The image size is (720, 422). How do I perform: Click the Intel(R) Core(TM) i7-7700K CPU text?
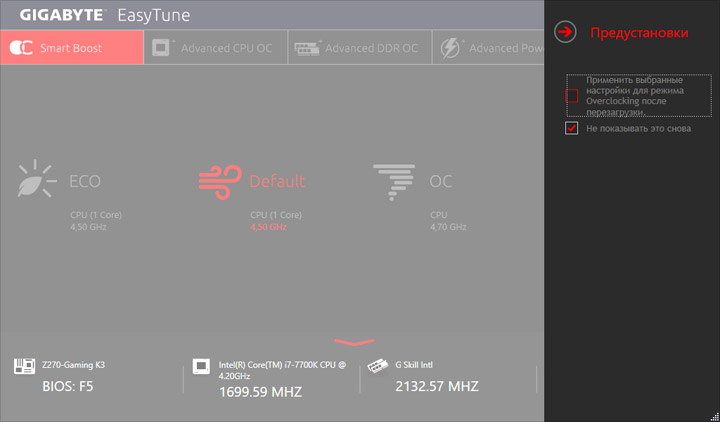[282, 370]
